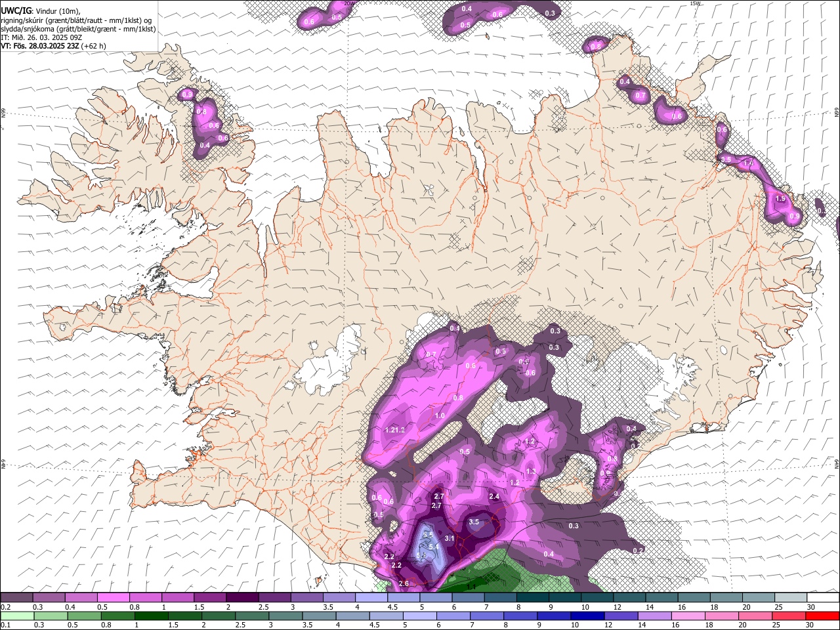Pick the bright red rain swatch above 30
This screenshot has height=630, width=840.
tap(823, 616)
